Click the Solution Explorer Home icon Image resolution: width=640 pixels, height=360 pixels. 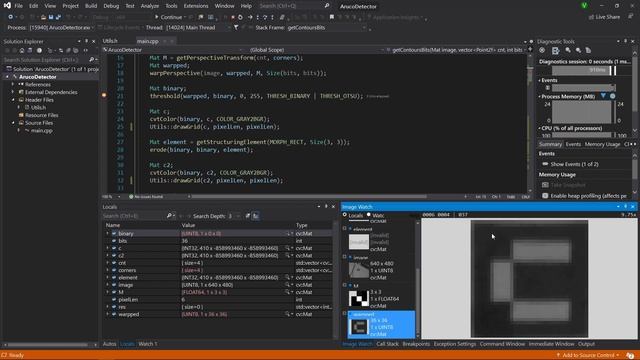[22, 50]
